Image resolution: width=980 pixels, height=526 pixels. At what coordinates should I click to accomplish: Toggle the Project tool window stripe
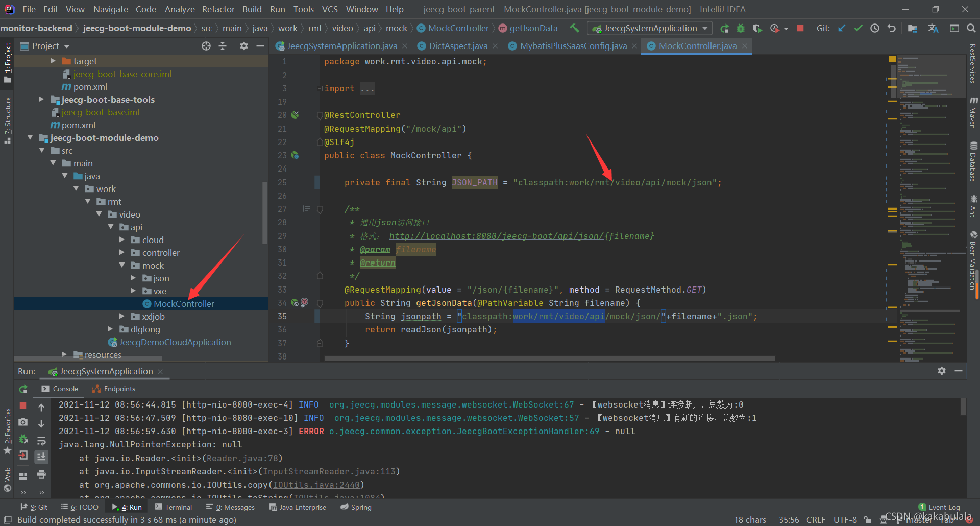click(8, 62)
